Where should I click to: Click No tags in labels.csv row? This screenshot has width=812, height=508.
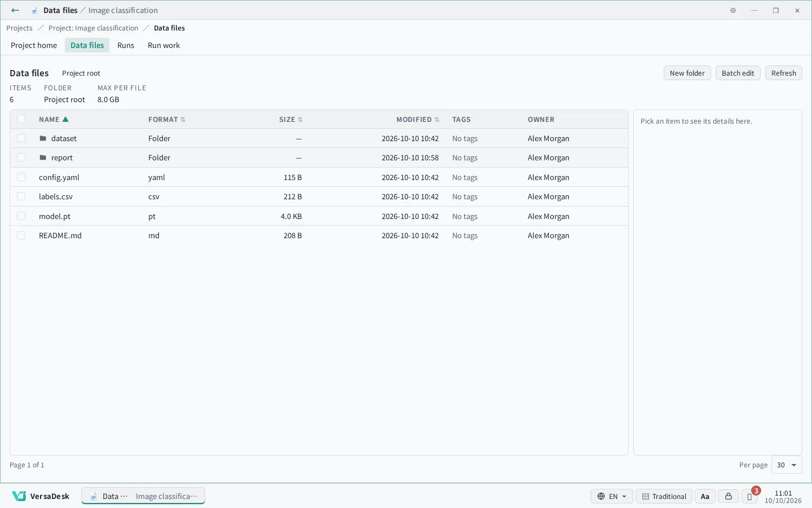pyautogui.click(x=465, y=196)
